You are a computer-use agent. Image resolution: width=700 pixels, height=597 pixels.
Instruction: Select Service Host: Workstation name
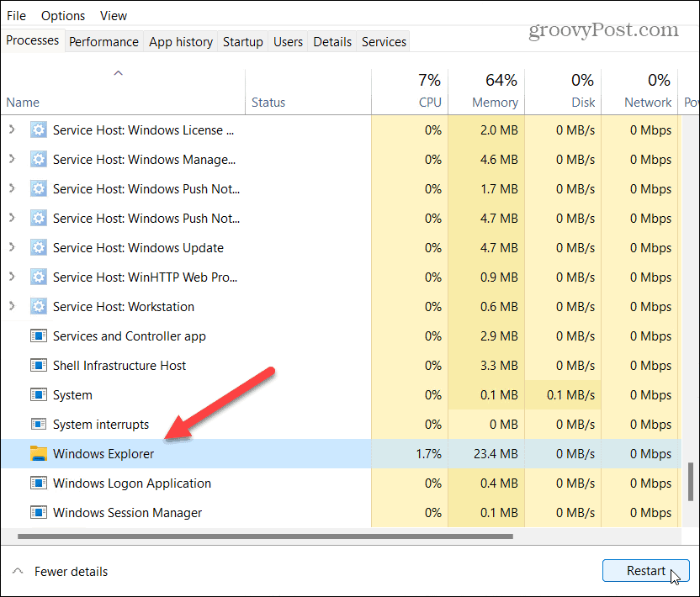coord(124,307)
